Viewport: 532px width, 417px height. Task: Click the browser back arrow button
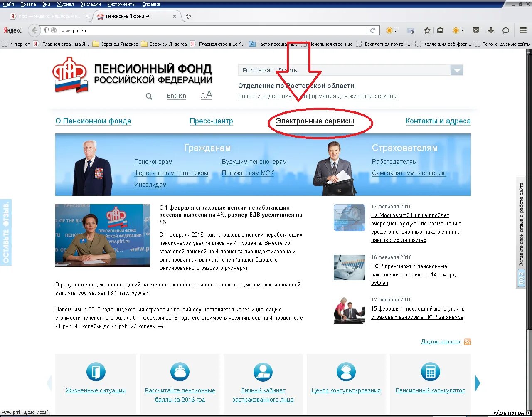[34, 30]
